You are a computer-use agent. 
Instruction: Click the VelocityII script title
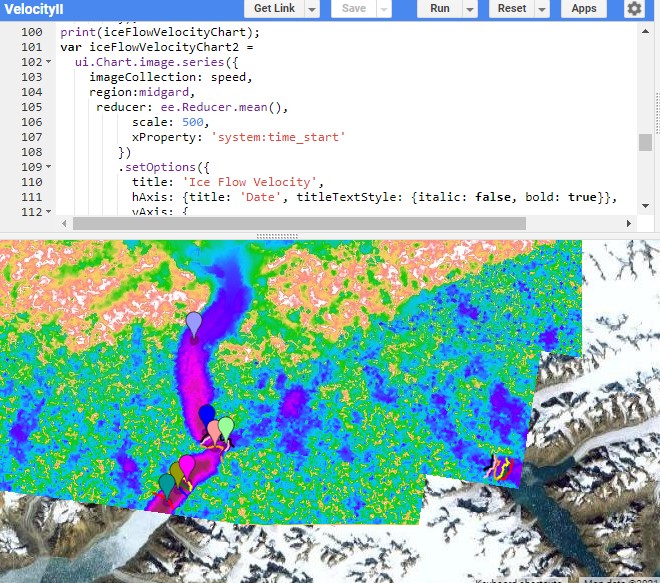36,9
